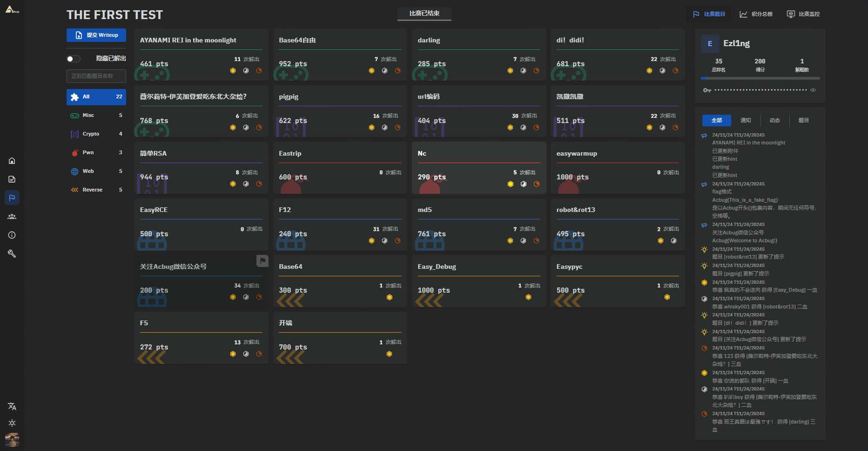This screenshot has width=868, height=451.
Task: Open the teams icon in sidebar
Action: coord(12,217)
